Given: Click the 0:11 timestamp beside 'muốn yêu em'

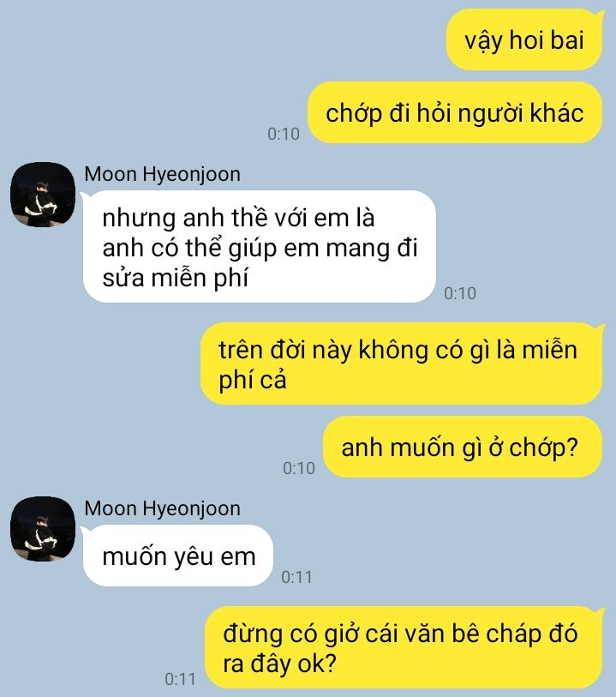Looking at the screenshot, I should coord(296,577).
